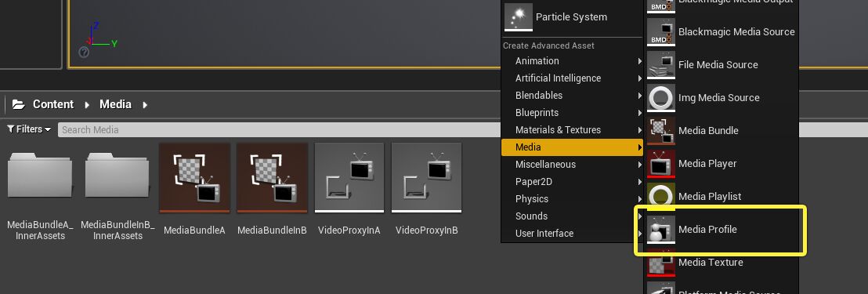This screenshot has width=868, height=294.
Task: Expand the Sounds submenu
Action: (572, 216)
